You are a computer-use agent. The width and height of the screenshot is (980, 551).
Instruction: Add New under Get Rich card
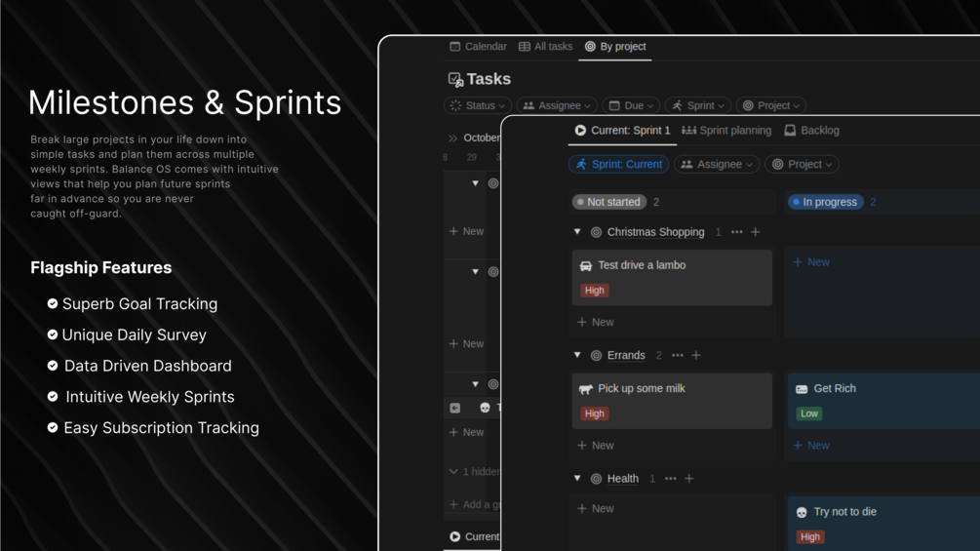point(810,445)
